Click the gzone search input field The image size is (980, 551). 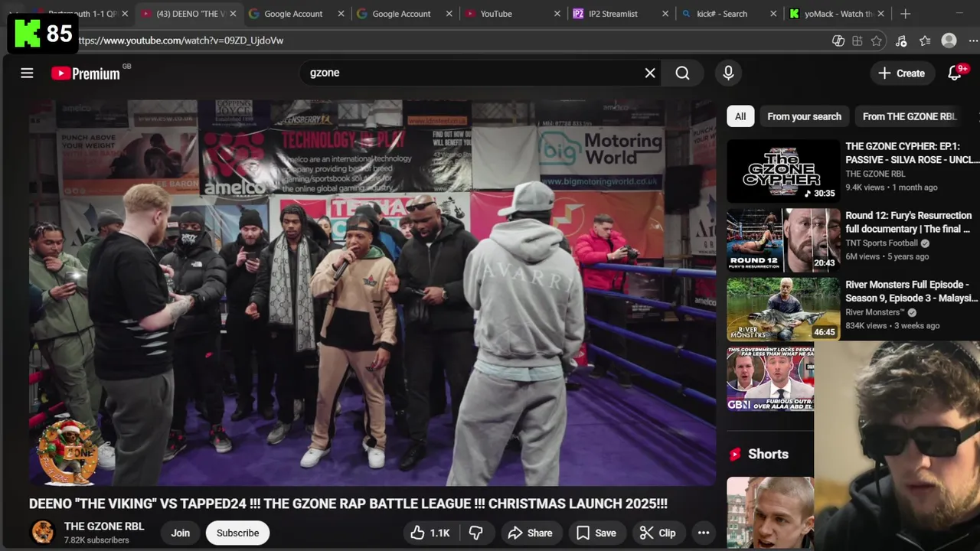coord(471,73)
